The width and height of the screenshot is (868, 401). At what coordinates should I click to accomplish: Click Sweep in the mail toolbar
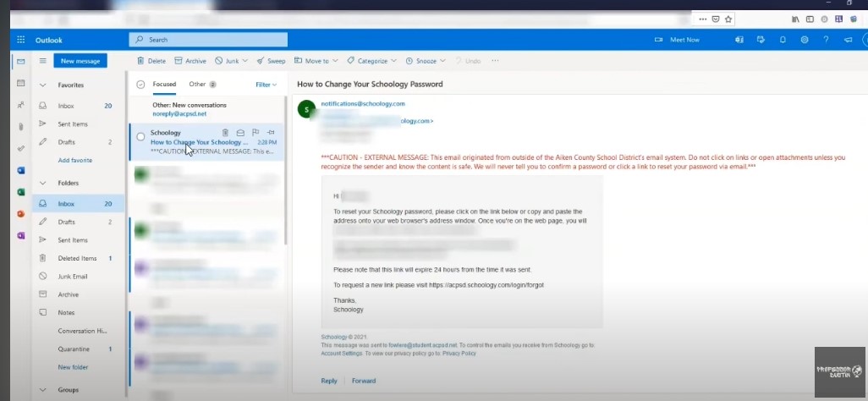coord(271,61)
